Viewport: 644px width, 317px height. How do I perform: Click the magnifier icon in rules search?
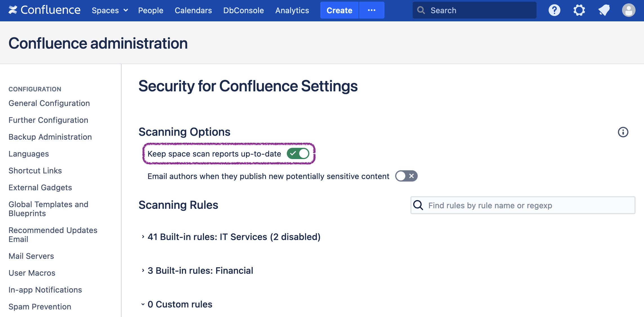pyautogui.click(x=418, y=205)
